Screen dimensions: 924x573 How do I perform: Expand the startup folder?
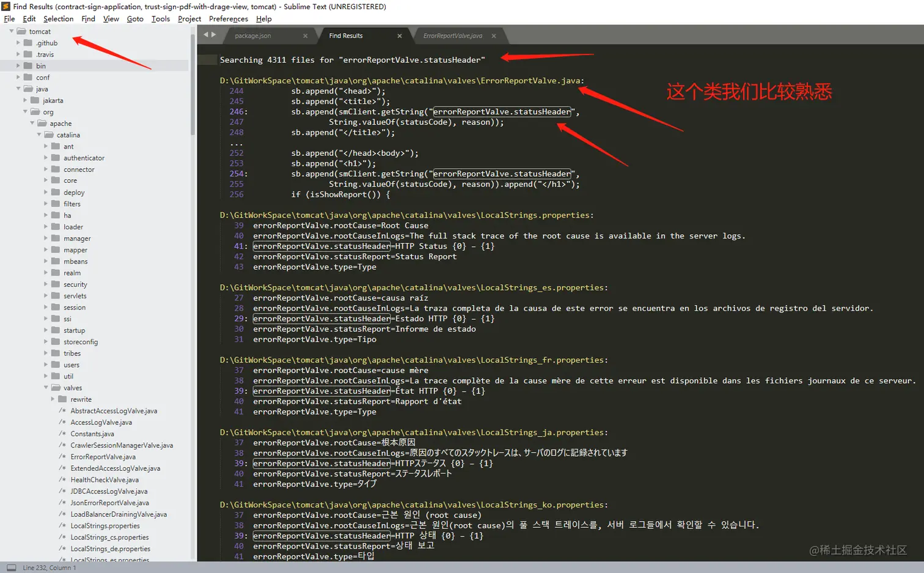tap(46, 330)
